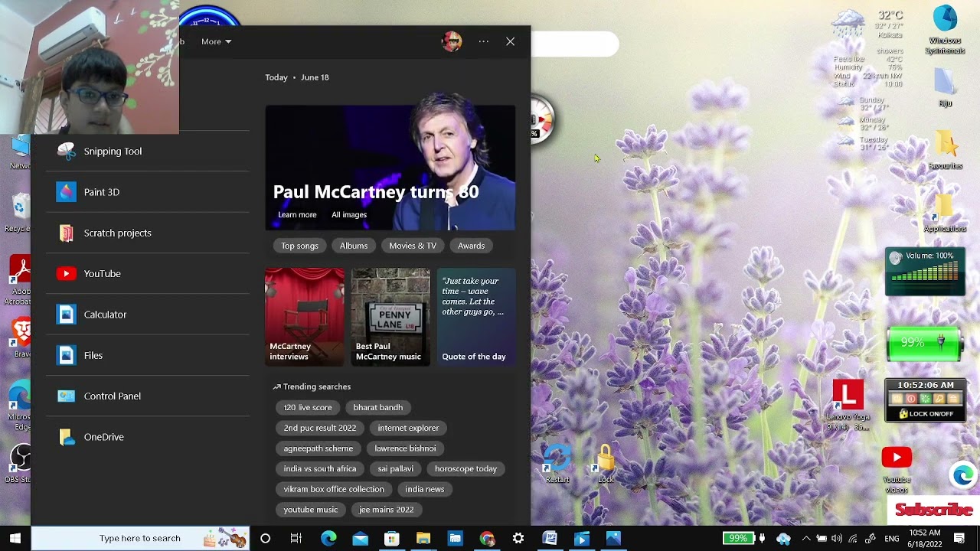Open the Lenovo Yoga desktop icon

click(x=848, y=405)
